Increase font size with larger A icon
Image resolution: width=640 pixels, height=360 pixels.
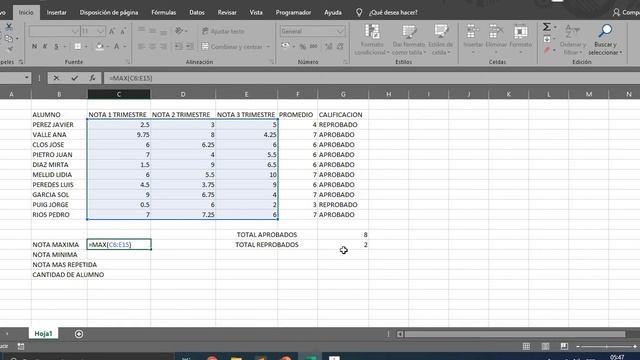[x=112, y=31]
